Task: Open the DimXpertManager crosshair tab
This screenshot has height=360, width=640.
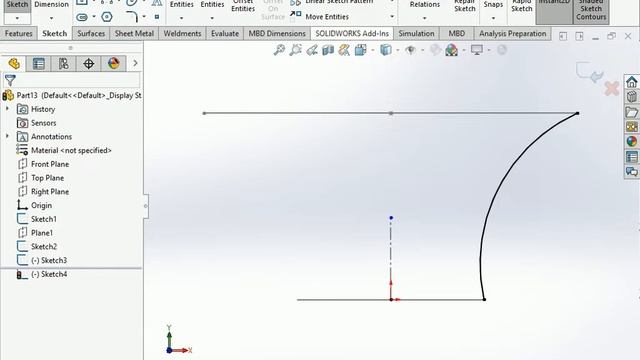Action: (89, 64)
